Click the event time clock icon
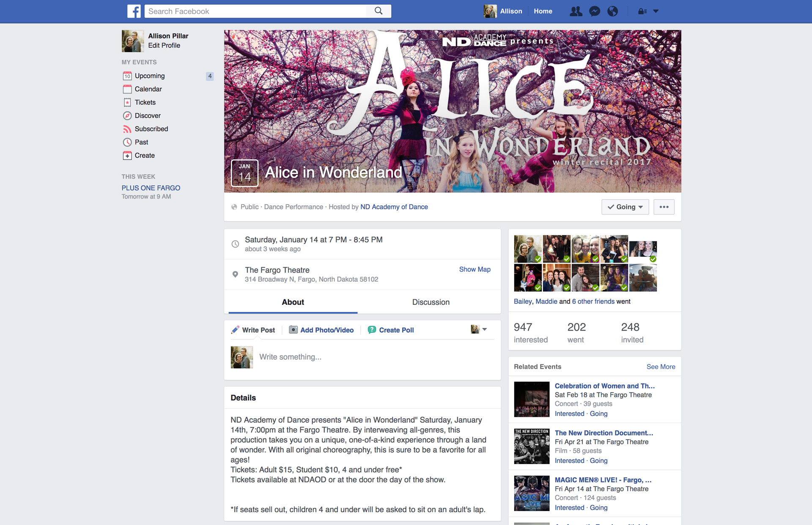 point(235,244)
